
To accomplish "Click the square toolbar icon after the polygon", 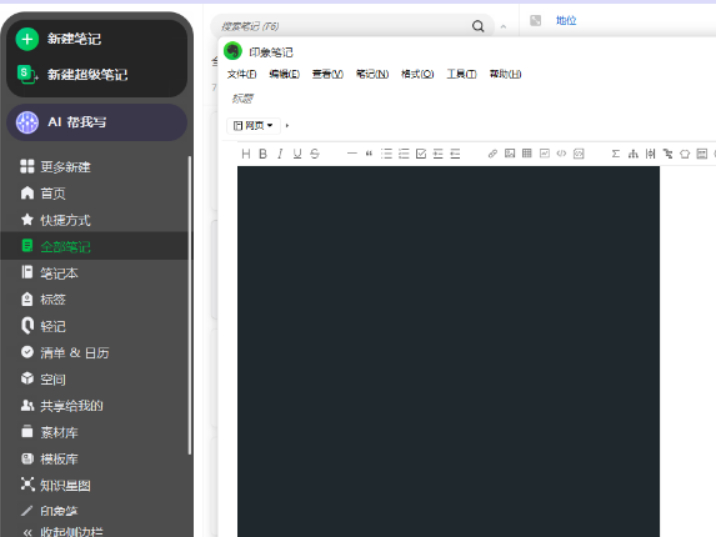I will (702, 154).
